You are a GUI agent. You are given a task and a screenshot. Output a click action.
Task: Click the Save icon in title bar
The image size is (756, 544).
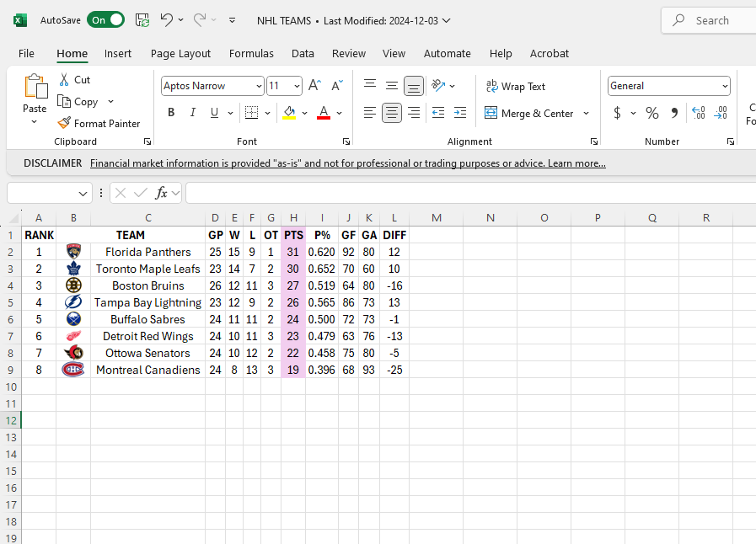pyautogui.click(x=142, y=20)
